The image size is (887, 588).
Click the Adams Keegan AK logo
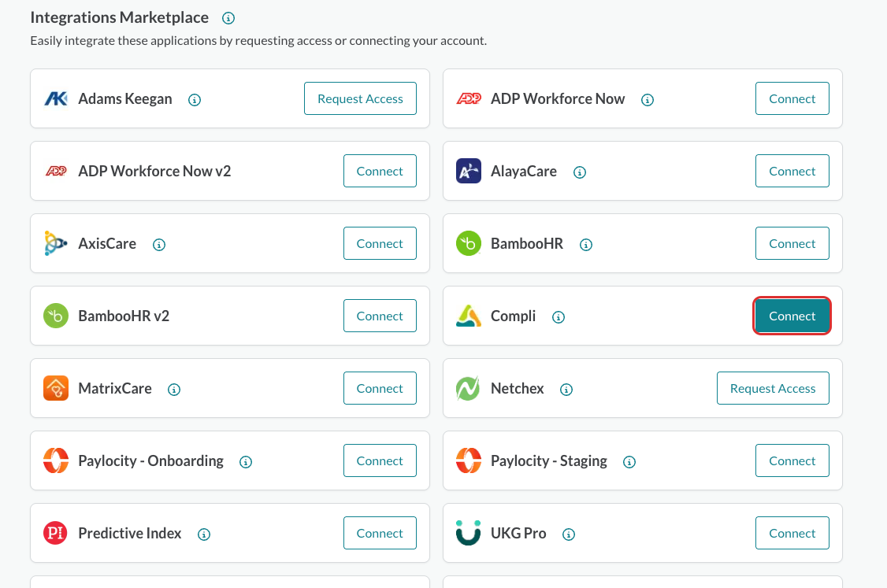click(x=56, y=99)
